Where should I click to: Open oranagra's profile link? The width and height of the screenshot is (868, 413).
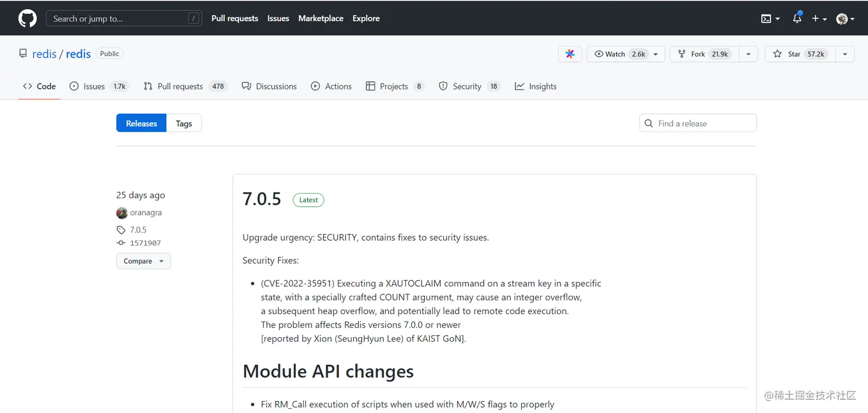pyautogui.click(x=146, y=213)
